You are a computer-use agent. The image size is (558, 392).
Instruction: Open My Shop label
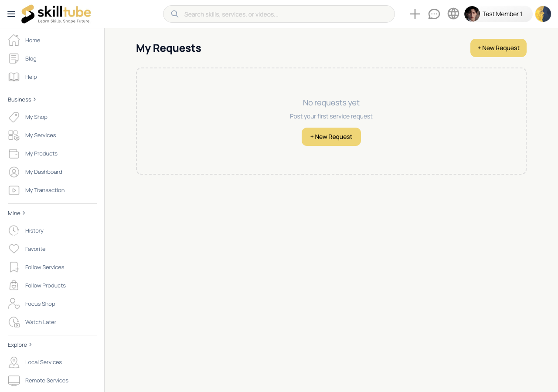(x=36, y=117)
